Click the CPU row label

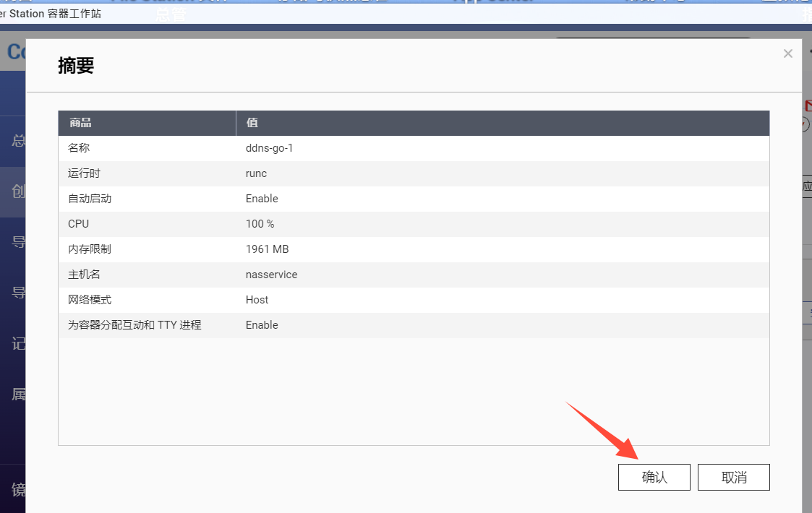coord(78,224)
